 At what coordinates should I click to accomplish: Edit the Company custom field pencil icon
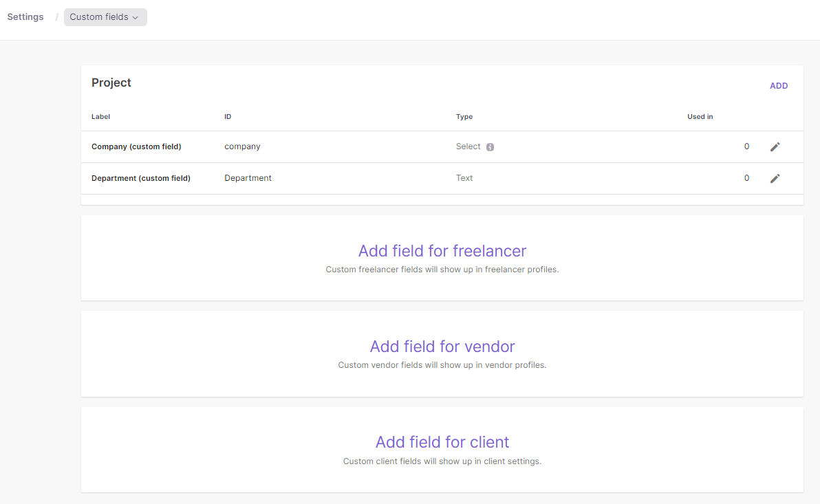pyautogui.click(x=775, y=147)
